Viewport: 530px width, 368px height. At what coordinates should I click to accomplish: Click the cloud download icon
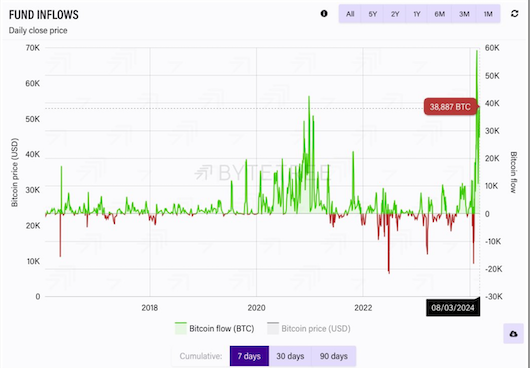pyautogui.click(x=513, y=334)
